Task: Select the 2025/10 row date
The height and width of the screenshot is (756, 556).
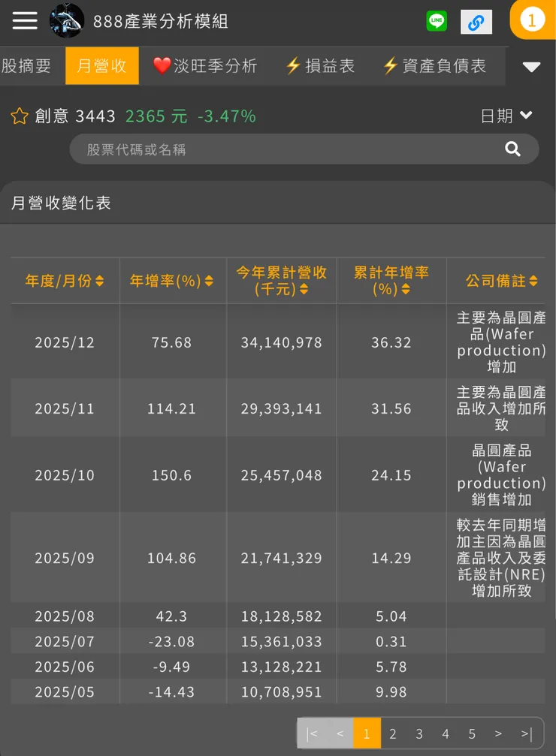Action: tap(65, 475)
